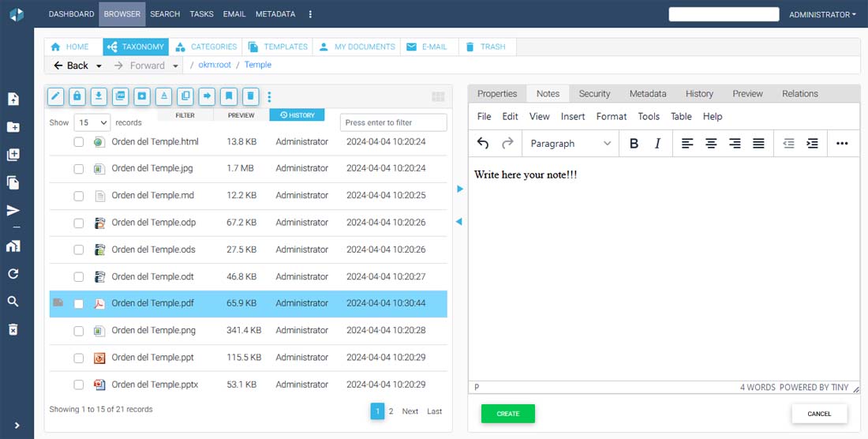Click the lock document icon in toolbar
Viewport: 868px width, 439px height.
click(77, 96)
